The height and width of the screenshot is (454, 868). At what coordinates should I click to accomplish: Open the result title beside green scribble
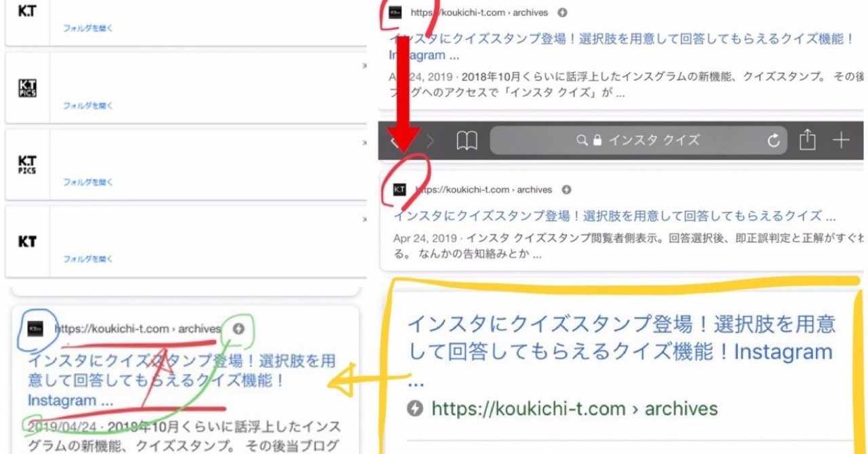point(182,380)
